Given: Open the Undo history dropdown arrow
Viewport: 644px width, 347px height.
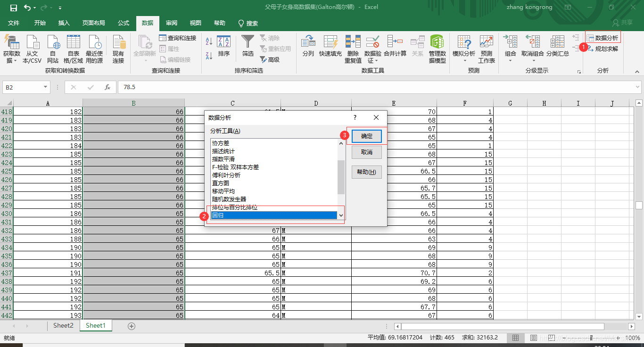Looking at the screenshot, I should tap(35, 8).
